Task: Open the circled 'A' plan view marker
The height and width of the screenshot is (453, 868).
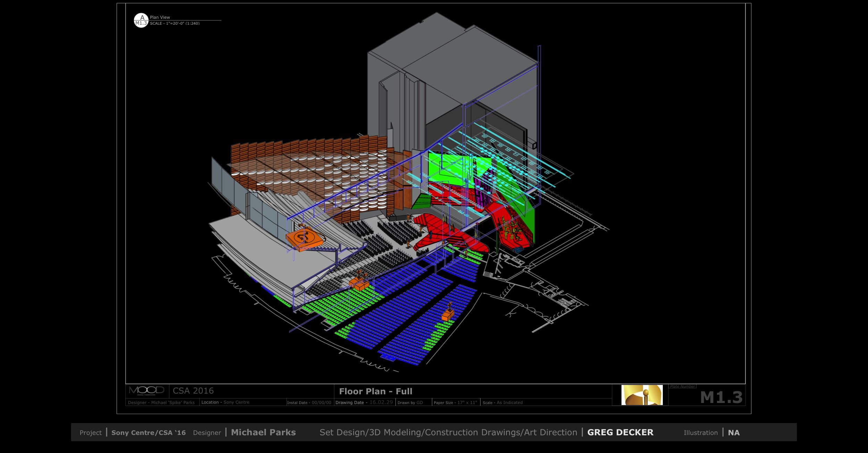Action: click(x=141, y=17)
